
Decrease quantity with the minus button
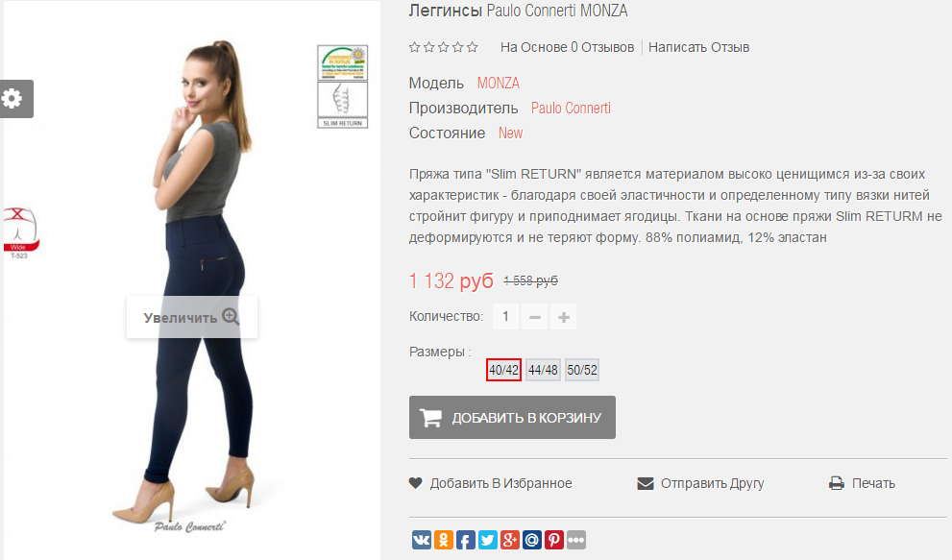tap(535, 316)
